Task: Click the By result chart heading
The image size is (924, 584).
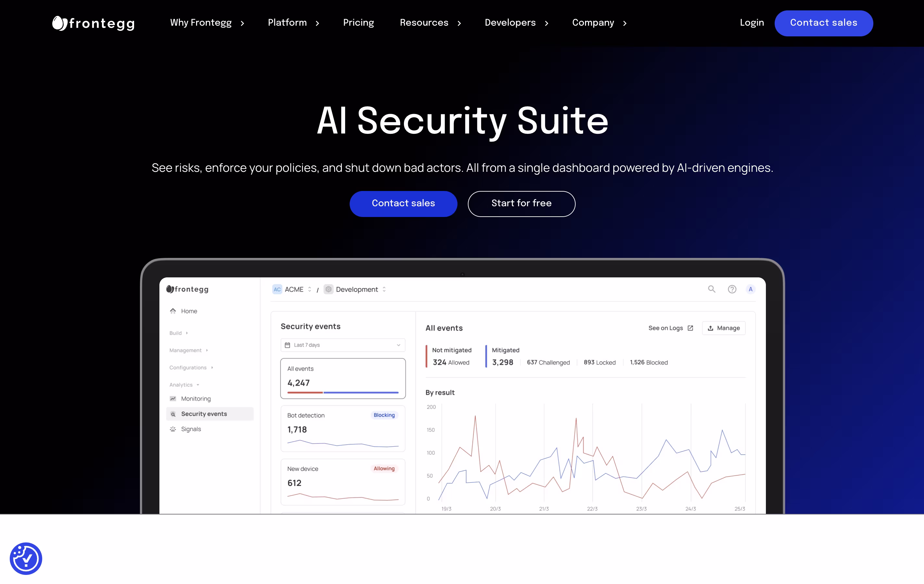Action: click(440, 392)
